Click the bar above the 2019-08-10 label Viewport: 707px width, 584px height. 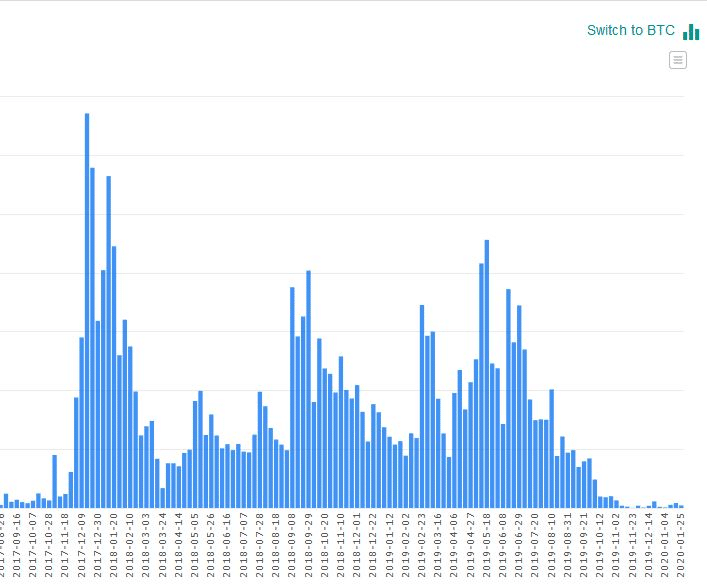click(551, 448)
